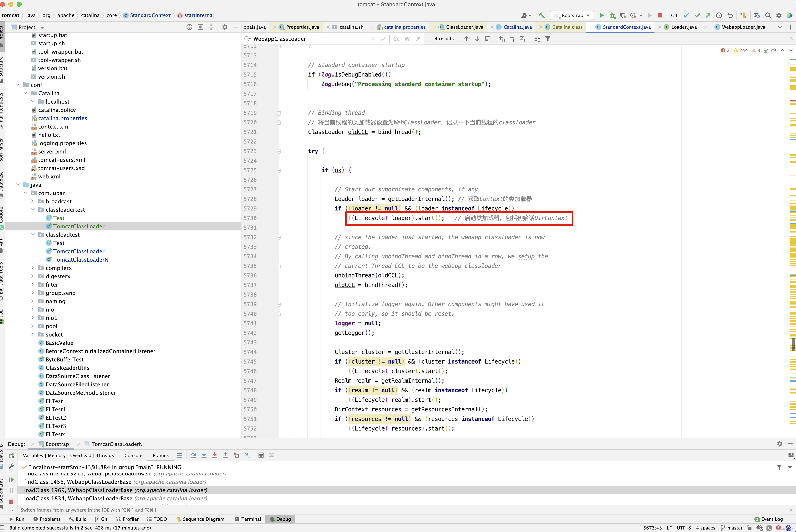Open the profiler run options dropdown arrow
The image size is (796, 532).
pos(641,16)
